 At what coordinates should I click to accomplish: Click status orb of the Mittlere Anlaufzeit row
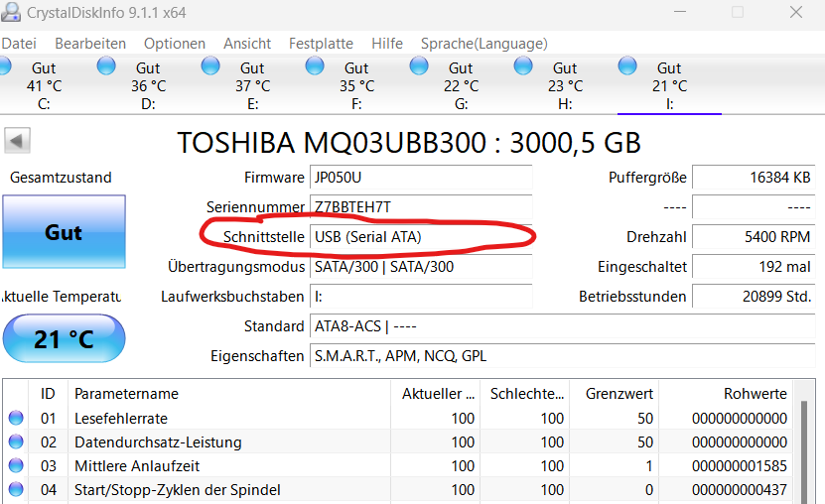pos(16,465)
